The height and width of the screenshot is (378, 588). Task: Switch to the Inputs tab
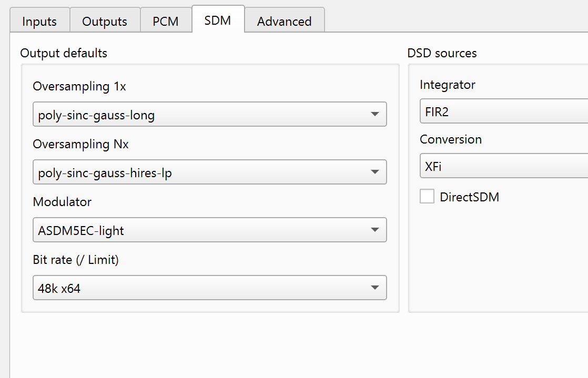click(39, 21)
